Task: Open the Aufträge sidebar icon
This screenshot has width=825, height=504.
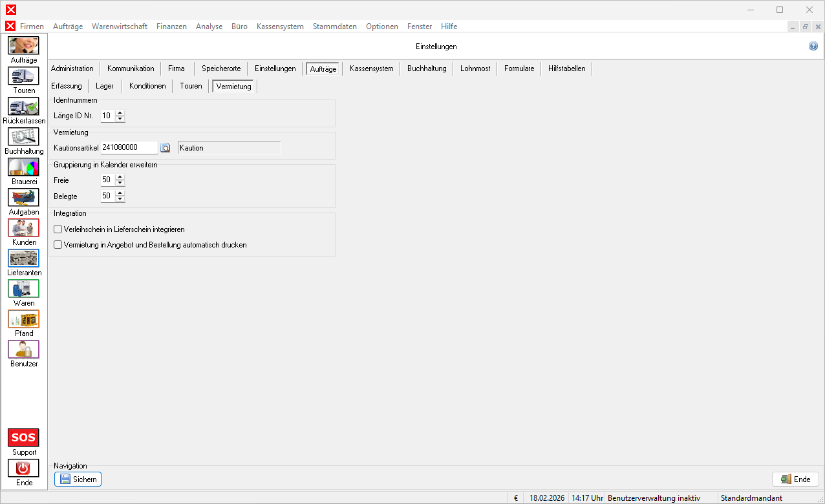Action: (x=23, y=46)
